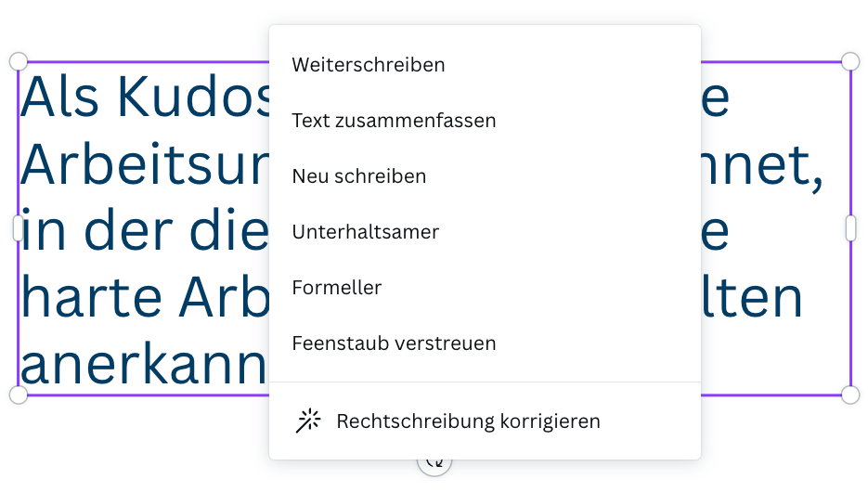Click the magic wand spelling icon
Viewport: 868px width, 492px height.
(x=308, y=421)
